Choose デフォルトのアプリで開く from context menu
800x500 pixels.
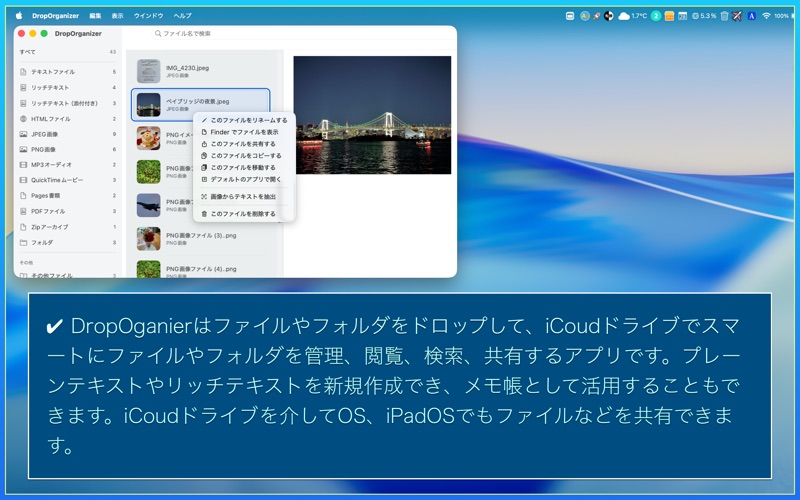(x=244, y=180)
